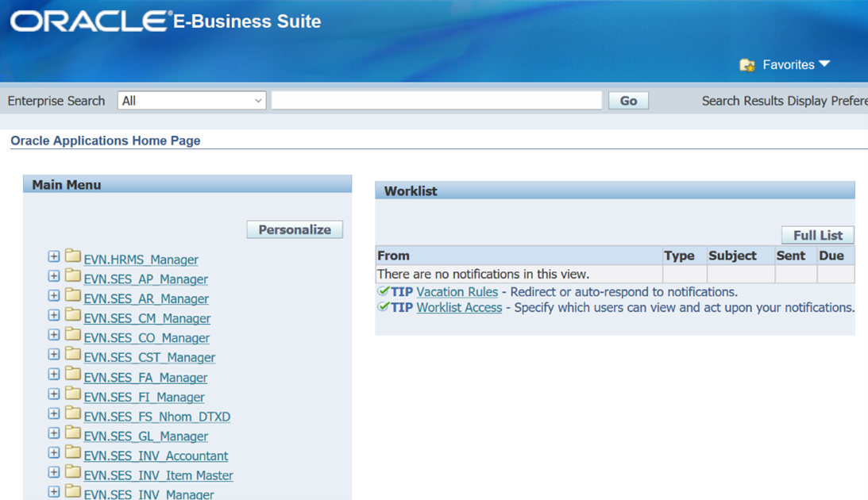868x500 pixels.
Task: Click the Full List button
Action: 818,235
